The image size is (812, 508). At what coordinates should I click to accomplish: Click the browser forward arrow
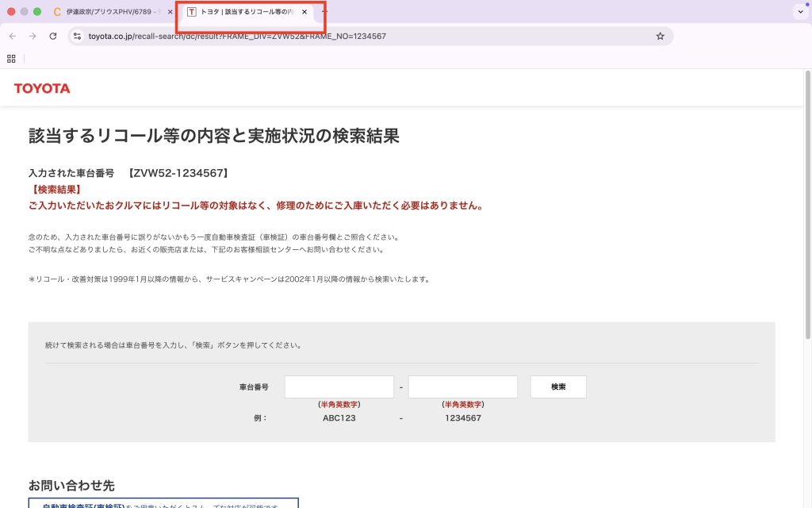pos(33,36)
